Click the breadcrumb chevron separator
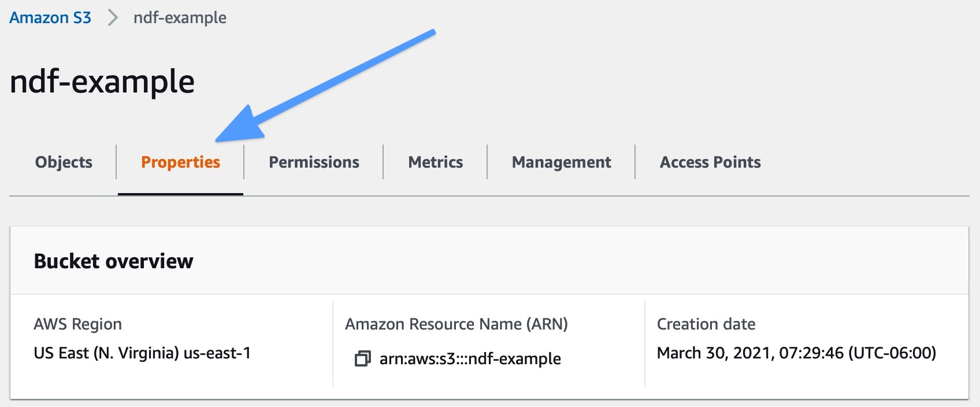The width and height of the screenshot is (980, 407). [x=113, y=18]
